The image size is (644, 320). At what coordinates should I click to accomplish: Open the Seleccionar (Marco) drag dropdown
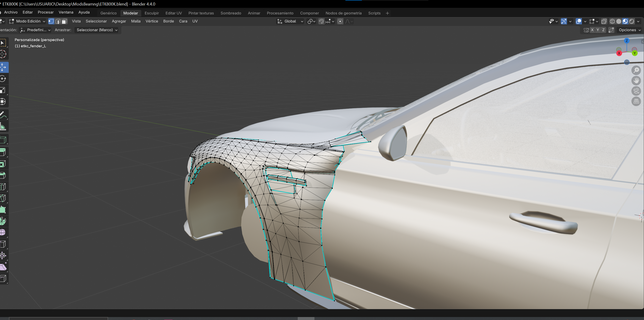97,30
